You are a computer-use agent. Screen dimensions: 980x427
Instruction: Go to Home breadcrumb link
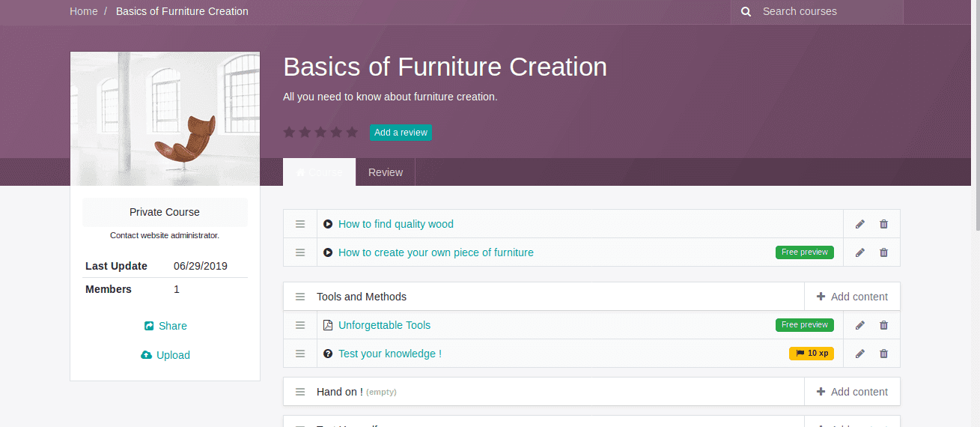coord(84,11)
